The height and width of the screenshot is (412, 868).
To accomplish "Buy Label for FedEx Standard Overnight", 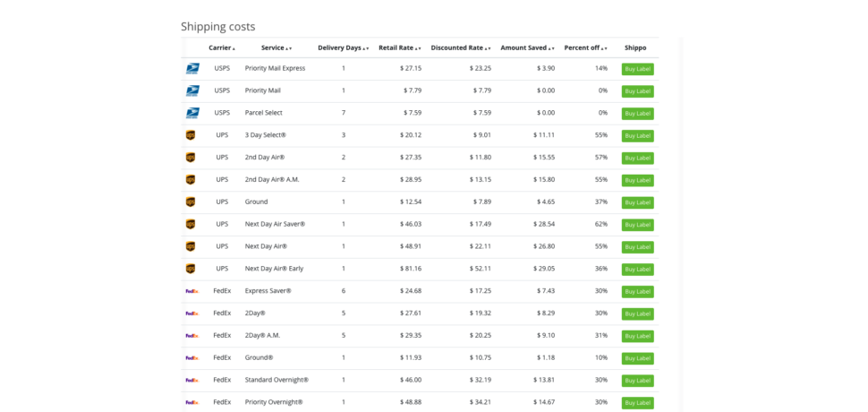I will pos(638,381).
